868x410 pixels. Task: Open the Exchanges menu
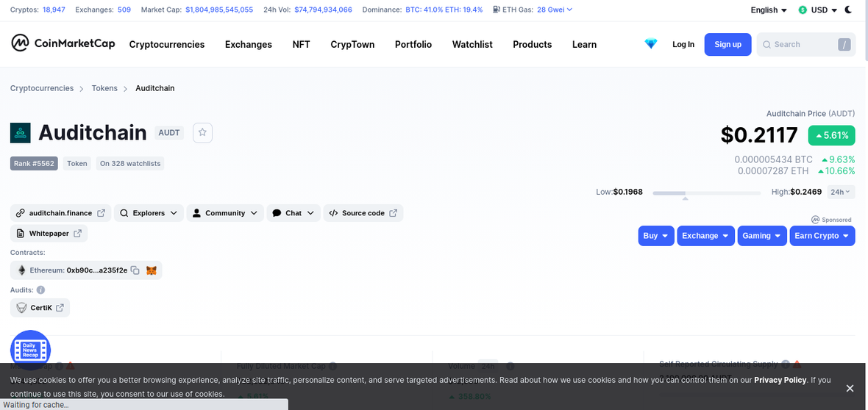pos(249,44)
